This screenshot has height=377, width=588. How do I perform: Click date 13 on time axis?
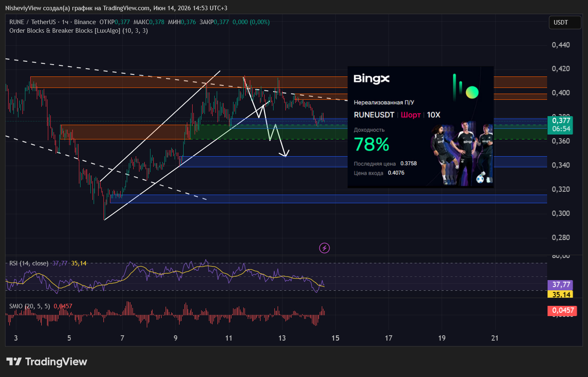282,338
